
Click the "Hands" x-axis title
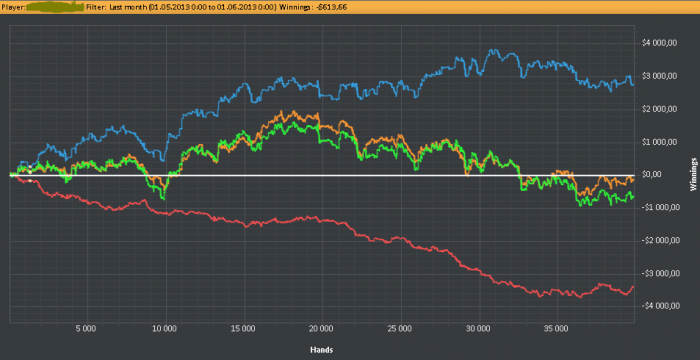click(321, 350)
